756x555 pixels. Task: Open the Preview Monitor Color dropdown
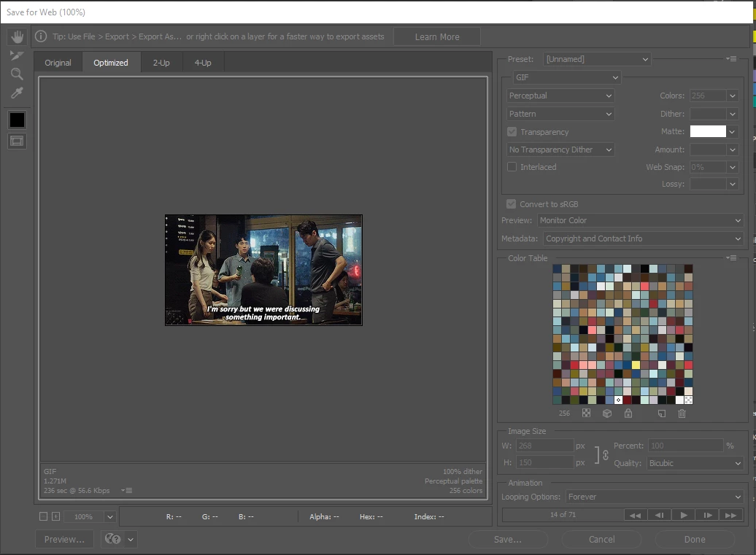(640, 220)
